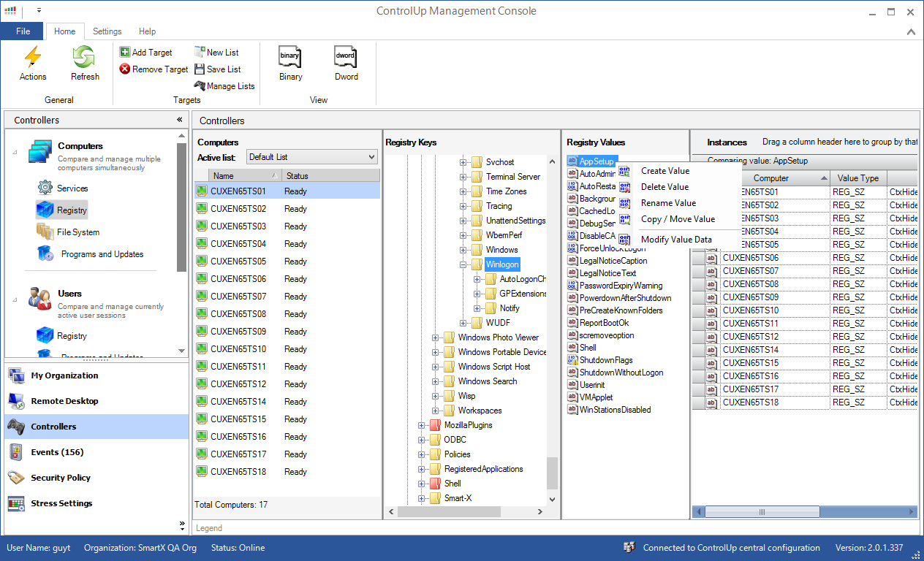Open Remote Desktop pane
Viewport: 924px width, 561px height.
point(95,401)
